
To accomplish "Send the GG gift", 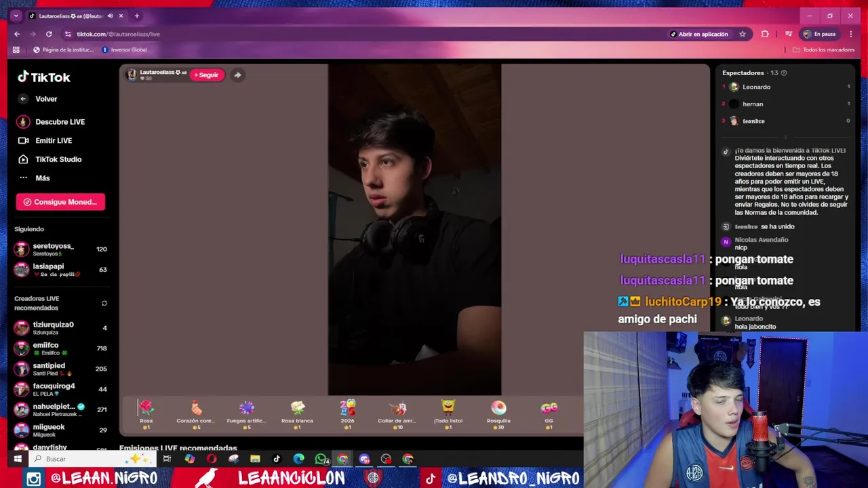I will [x=549, y=415].
